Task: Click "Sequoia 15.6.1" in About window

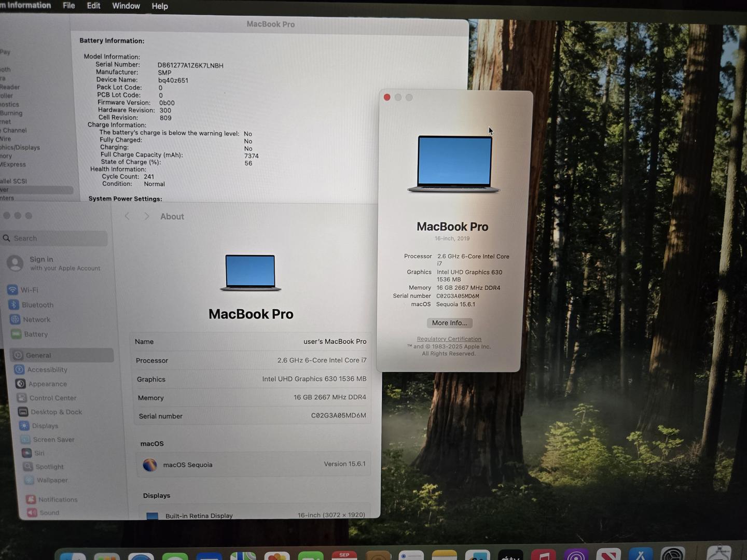Action: tap(455, 304)
